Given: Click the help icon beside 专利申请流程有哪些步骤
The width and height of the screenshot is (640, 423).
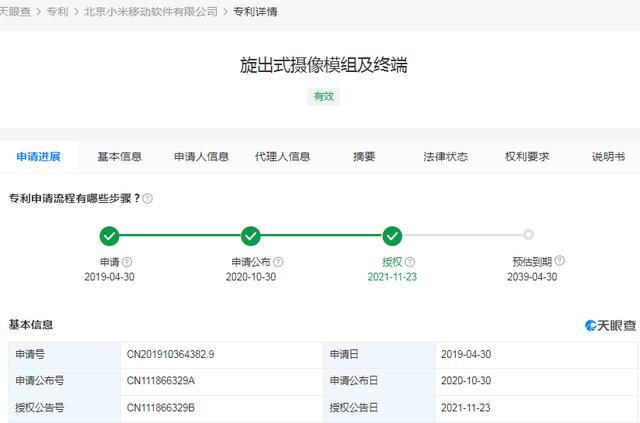Looking at the screenshot, I should click(x=148, y=198).
